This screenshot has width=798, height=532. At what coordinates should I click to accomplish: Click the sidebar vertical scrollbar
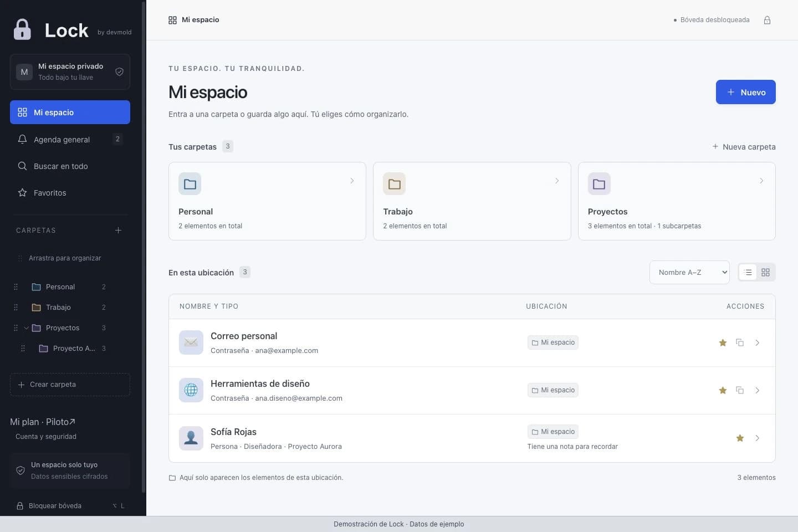[144, 247]
